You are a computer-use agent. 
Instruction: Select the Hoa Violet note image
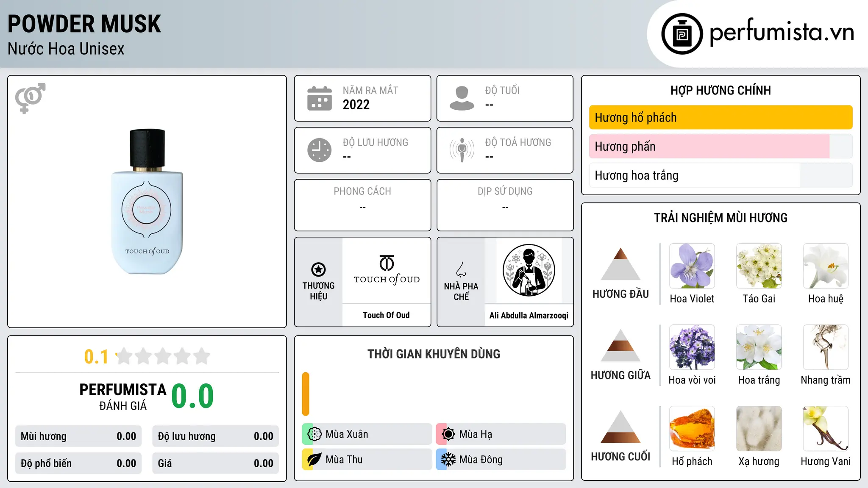point(692,266)
